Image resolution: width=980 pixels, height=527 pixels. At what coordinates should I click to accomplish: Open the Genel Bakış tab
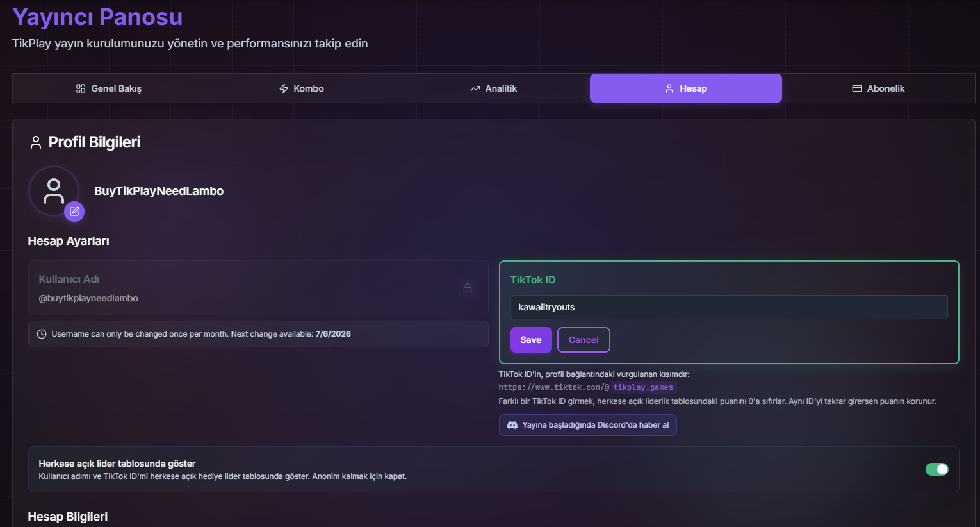(x=108, y=88)
